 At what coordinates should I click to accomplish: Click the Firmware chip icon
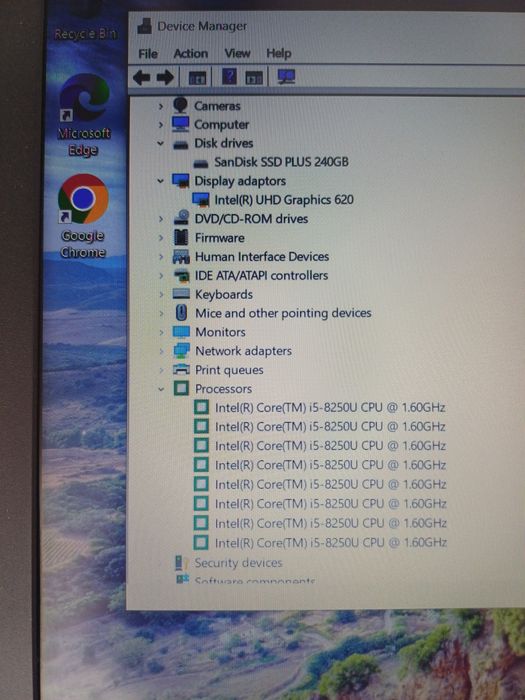point(181,237)
